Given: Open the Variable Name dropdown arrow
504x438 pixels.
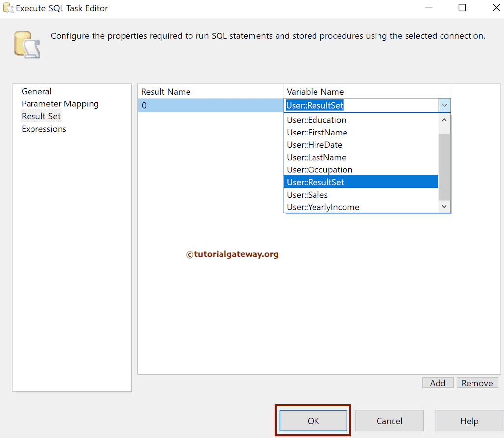Looking at the screenshot, I should coord(444,105).
